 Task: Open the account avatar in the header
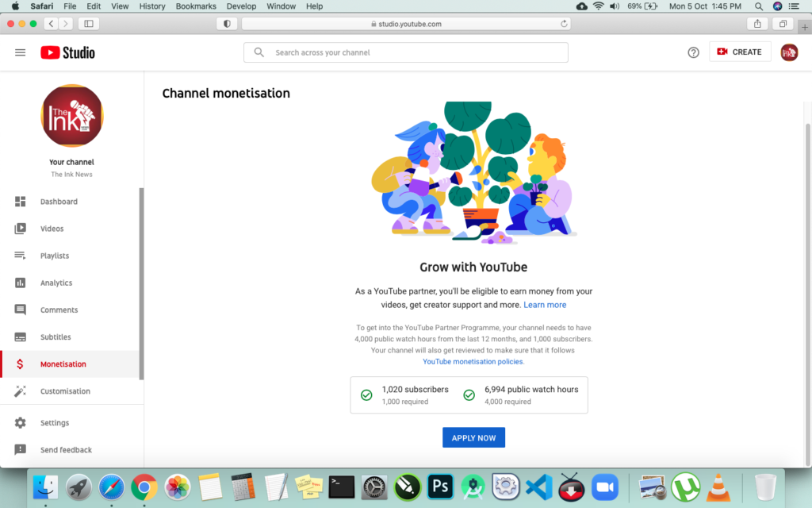pyautogui.click(x=789, y=52)
